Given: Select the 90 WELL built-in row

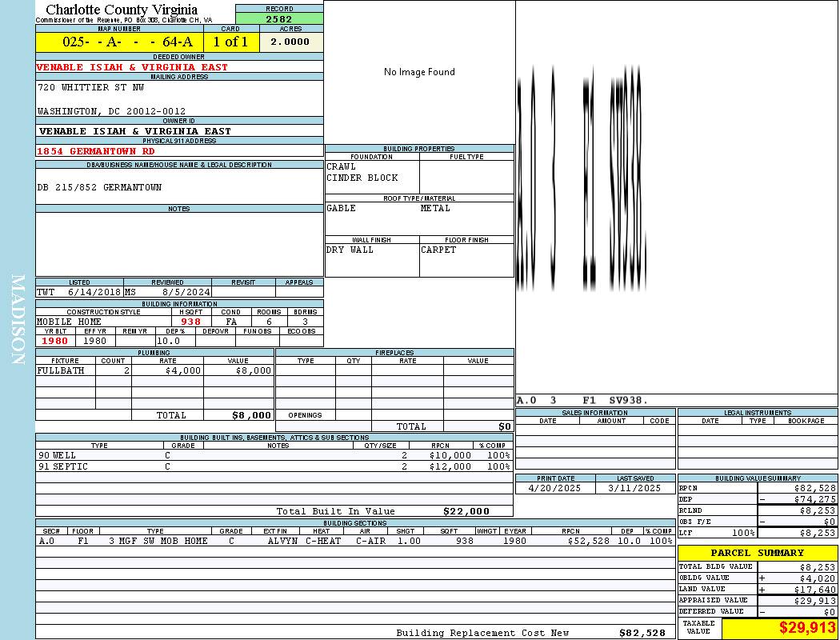Looking at the screenshot, I should point(273,454).
